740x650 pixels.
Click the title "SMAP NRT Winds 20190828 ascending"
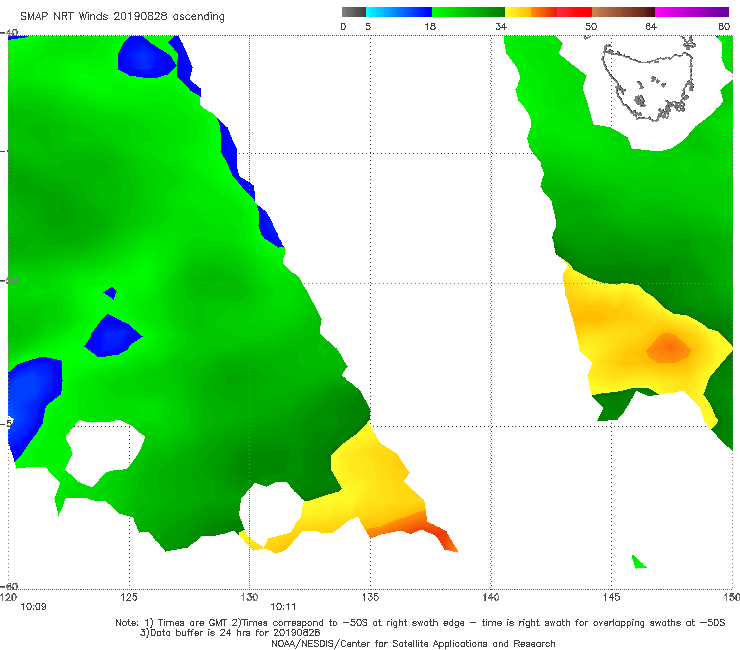[122, 16]
